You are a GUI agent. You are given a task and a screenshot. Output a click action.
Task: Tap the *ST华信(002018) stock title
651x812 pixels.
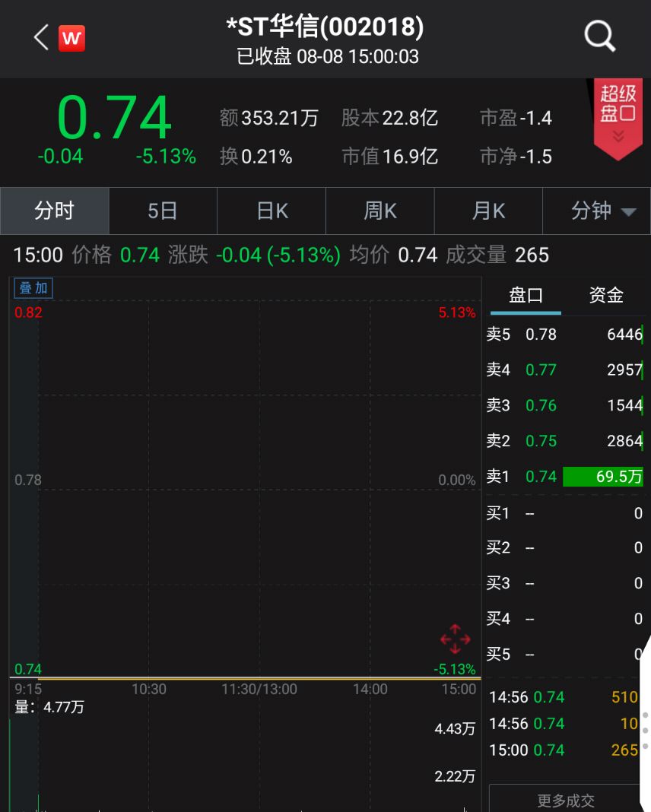point(325,27)
